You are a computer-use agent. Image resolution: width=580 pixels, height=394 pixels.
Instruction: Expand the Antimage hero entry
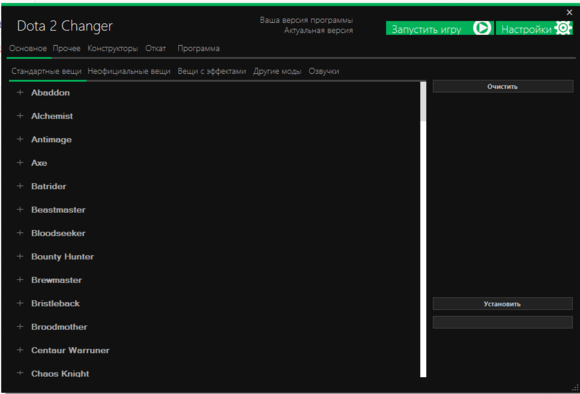coord(20,139)
